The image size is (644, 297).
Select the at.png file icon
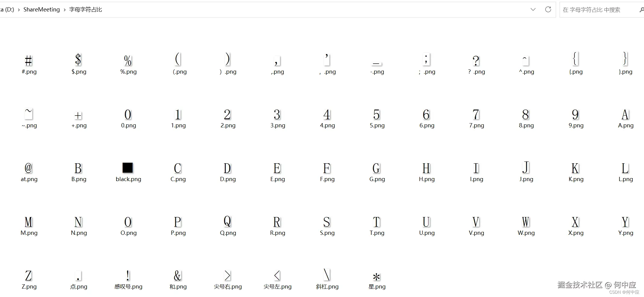tap(29, 168)
